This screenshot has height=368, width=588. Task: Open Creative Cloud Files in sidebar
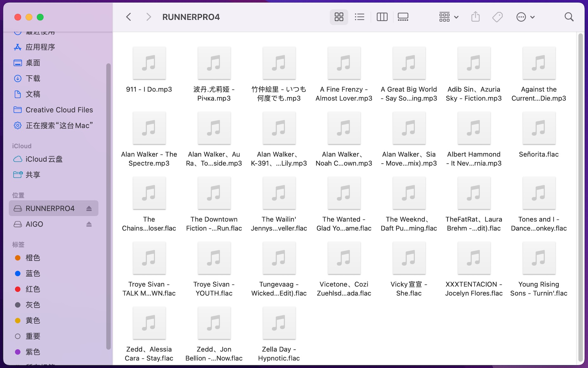click(x=54, y=110)
